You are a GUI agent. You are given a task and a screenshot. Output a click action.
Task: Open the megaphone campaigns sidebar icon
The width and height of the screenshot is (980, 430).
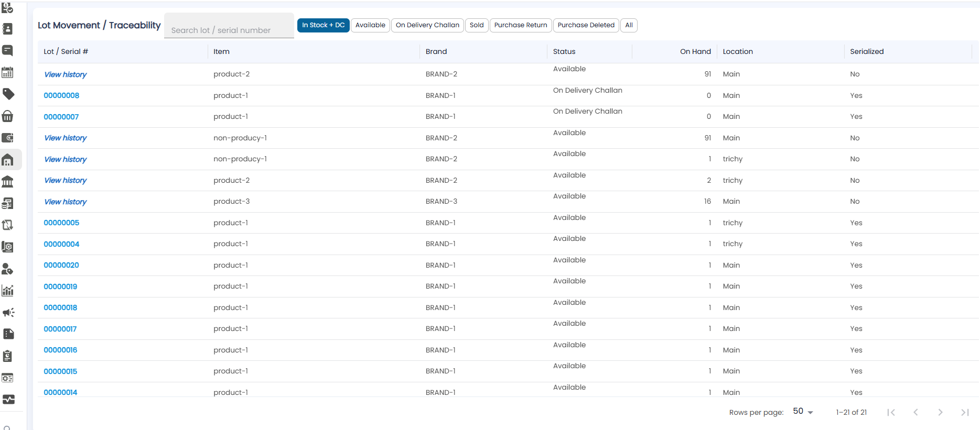click(8, 312)
